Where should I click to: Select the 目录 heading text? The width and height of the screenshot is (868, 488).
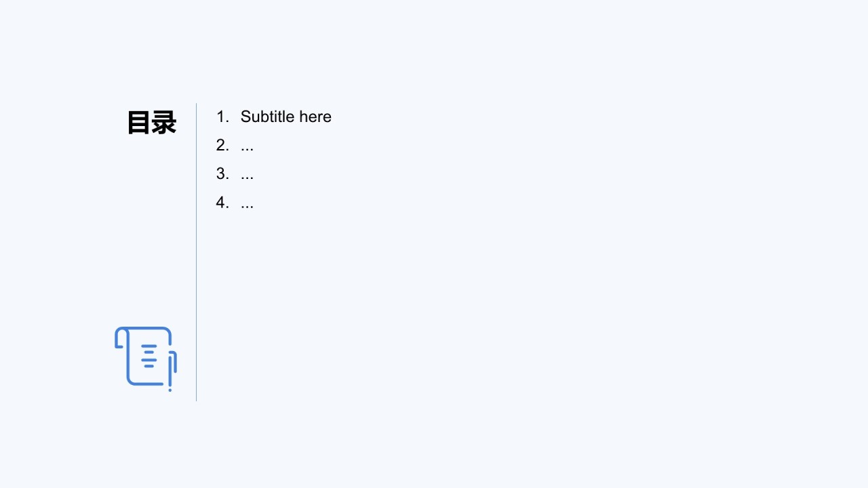pyautogui.click(x=152, y=123)
